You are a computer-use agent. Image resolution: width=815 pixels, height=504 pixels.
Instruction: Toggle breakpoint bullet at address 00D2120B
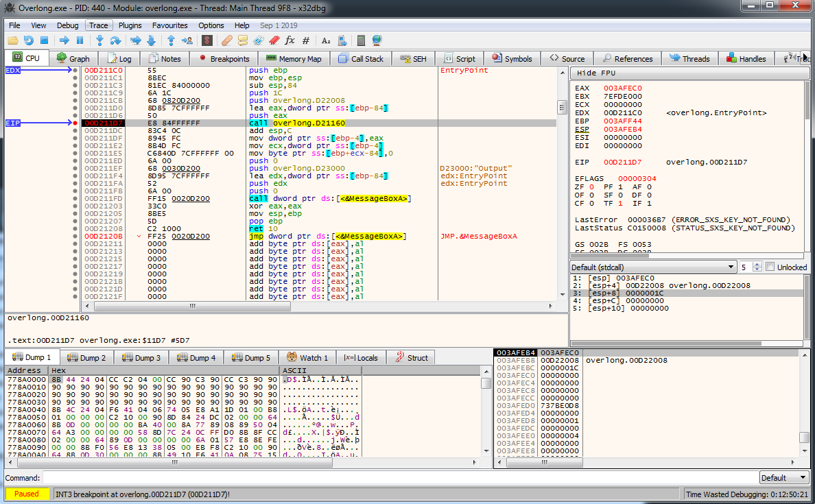click(75, 236)
